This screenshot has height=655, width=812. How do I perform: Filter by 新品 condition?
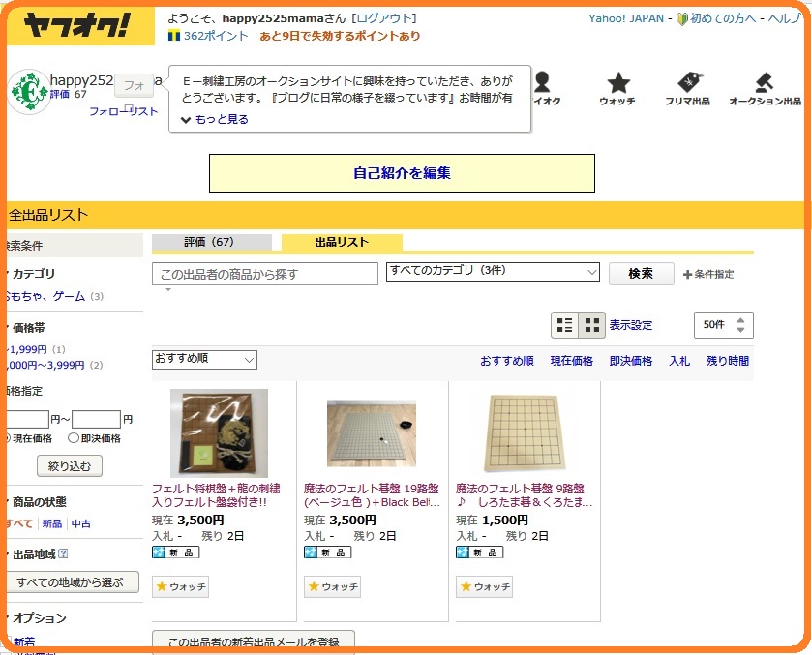tap(52, 523)
